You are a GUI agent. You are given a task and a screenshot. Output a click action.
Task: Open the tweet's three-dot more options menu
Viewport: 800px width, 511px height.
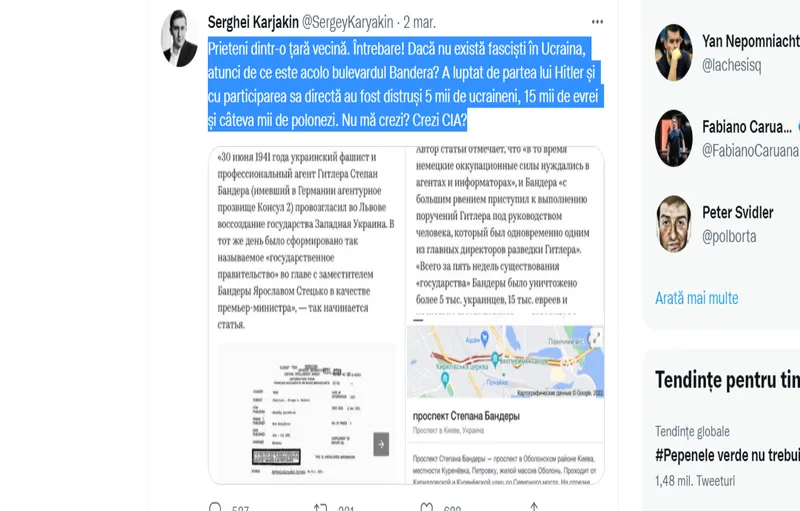click(x=597, y=22)
